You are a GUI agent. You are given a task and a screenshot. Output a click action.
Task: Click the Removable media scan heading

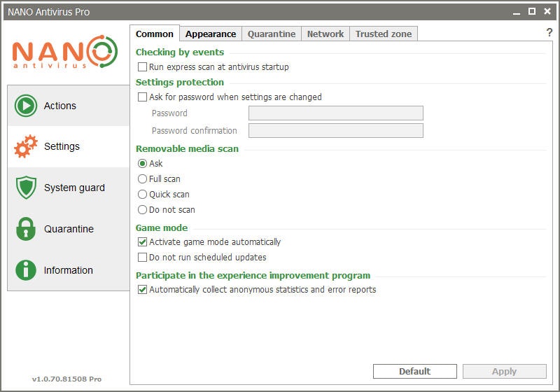187,149
